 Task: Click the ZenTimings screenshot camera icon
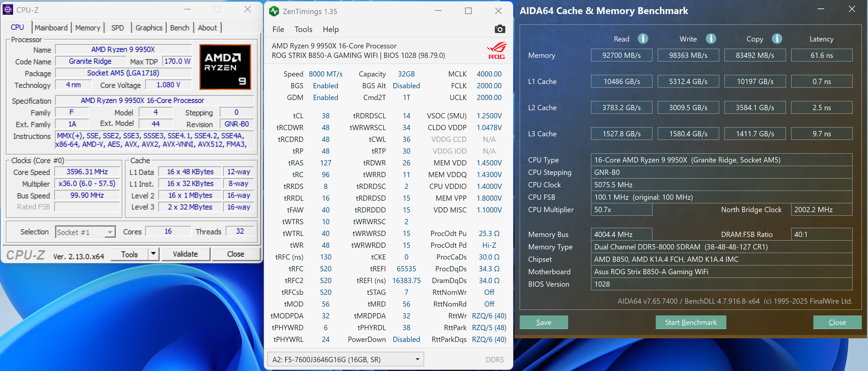[500, 29]
